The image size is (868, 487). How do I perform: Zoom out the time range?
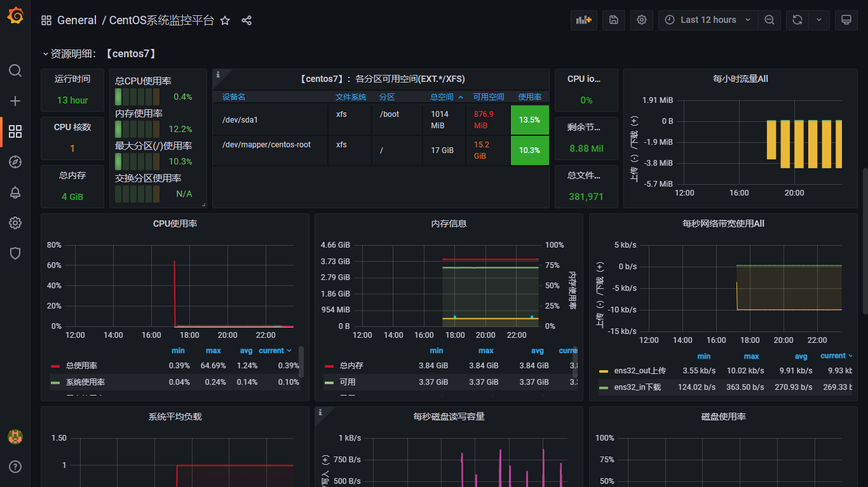[x=770, y=20]
